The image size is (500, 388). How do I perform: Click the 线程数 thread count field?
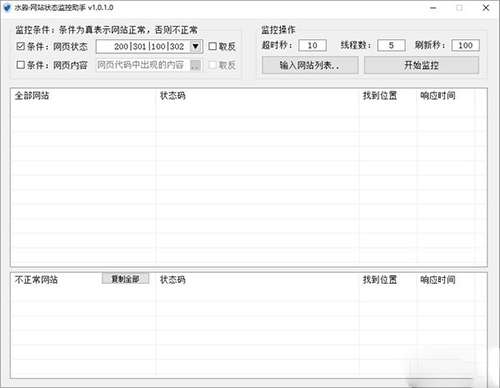391,45
